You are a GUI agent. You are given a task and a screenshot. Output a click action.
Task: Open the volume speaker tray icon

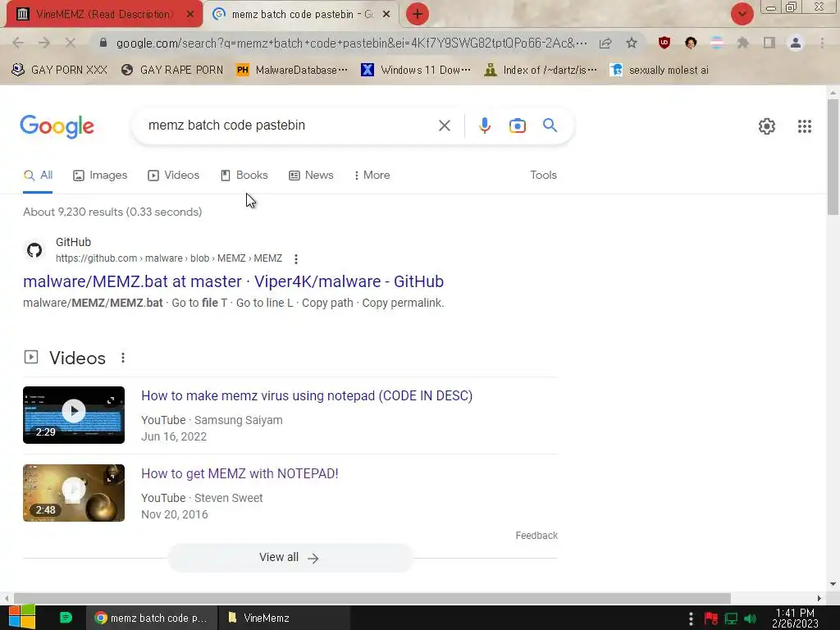750,619
